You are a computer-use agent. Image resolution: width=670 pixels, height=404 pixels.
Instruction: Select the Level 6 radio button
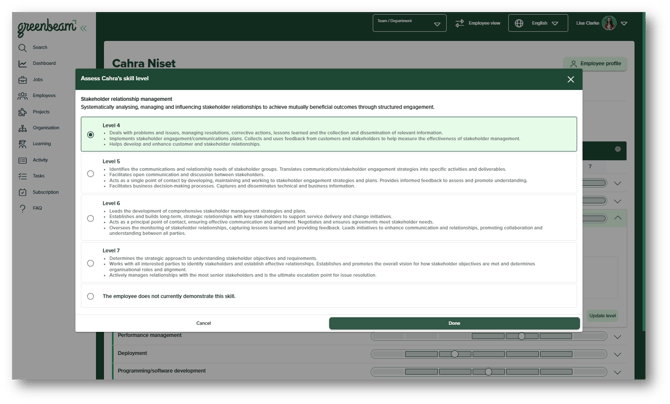coord(91,218)
